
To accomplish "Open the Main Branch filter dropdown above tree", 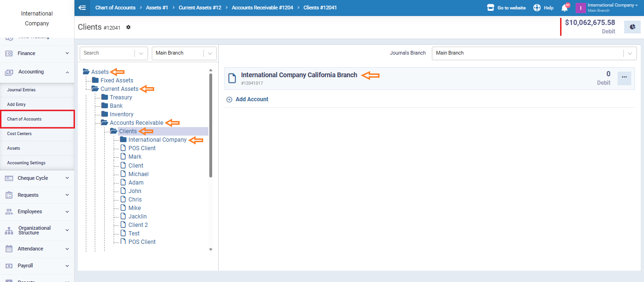I will [x=210, y=53].
